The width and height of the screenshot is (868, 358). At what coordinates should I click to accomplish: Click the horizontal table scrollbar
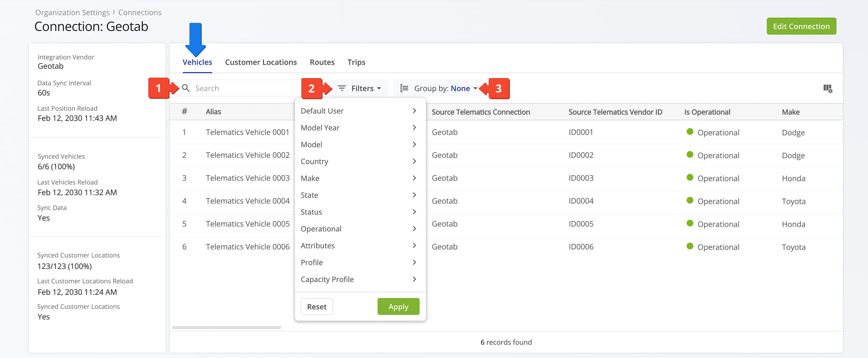click(x=227, y=327)
